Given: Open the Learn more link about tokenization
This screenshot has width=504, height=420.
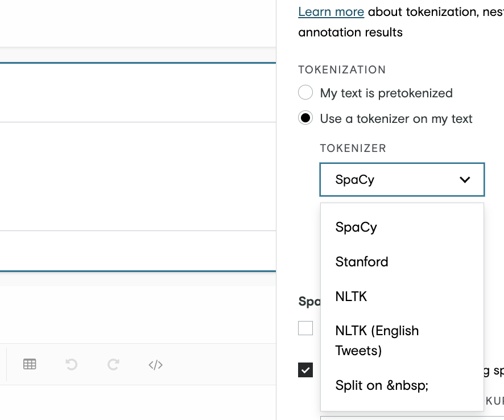Looking at the screenshot, I should pyautogui.click(x=331, y=11).
